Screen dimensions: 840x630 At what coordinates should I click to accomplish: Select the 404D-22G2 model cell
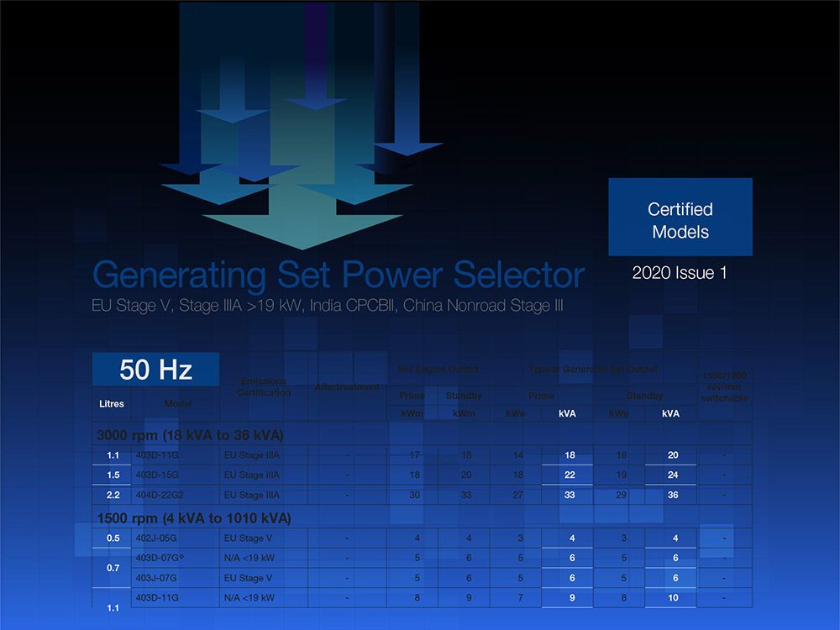[x=160, y=496]
